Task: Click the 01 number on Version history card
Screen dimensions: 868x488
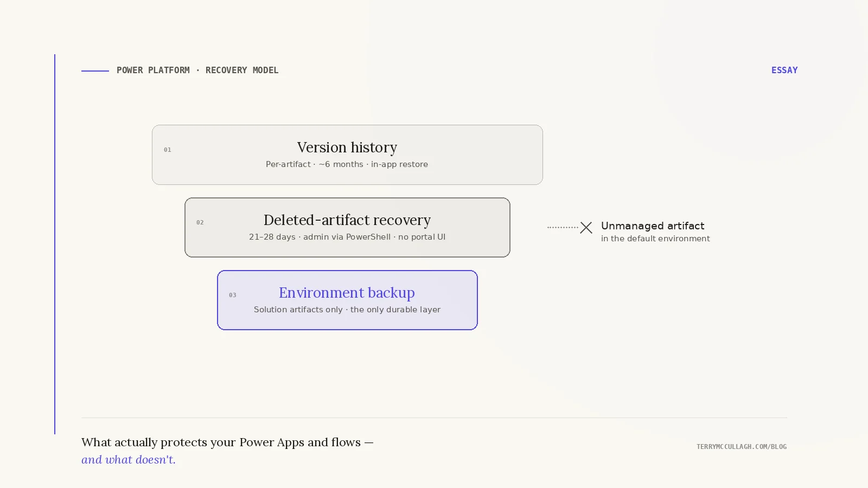Action: click(168, 150)
